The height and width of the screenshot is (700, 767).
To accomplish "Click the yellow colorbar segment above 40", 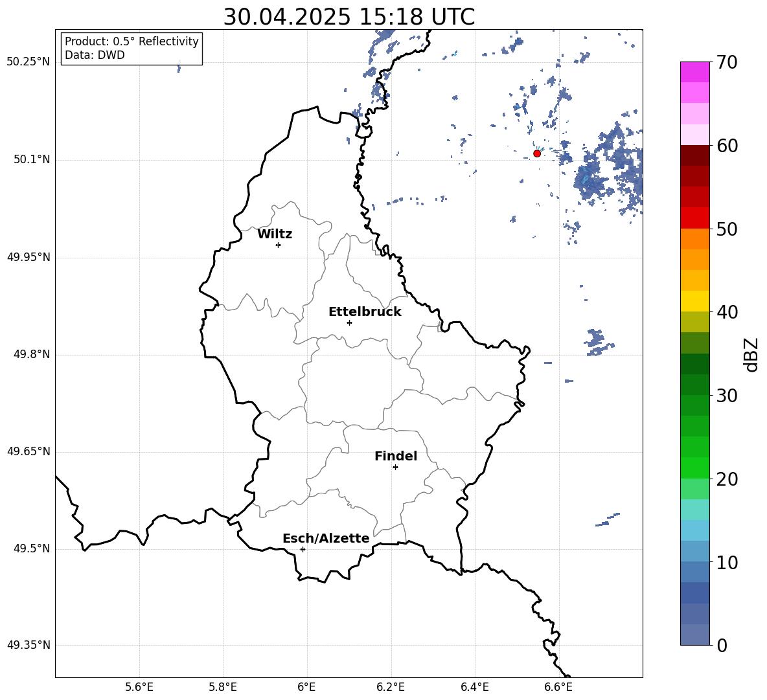I will click(695, 301).
